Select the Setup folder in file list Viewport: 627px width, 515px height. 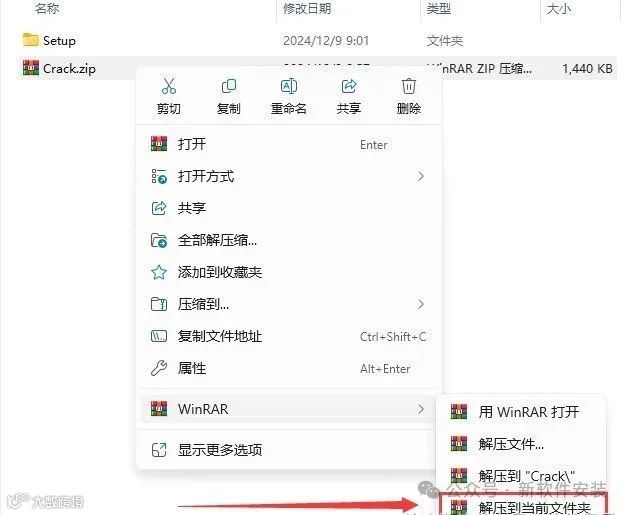pos(59,40)
